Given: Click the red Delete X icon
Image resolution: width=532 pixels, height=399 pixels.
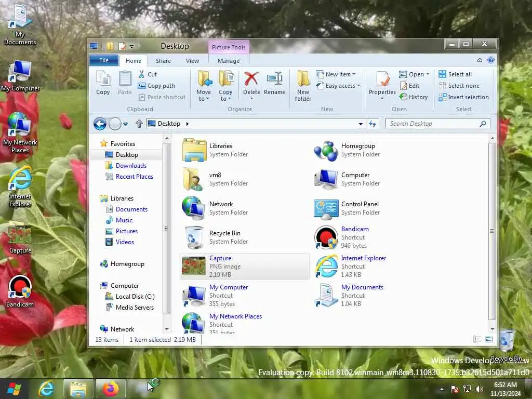Looking at the screenshot, I should [251, 79].
